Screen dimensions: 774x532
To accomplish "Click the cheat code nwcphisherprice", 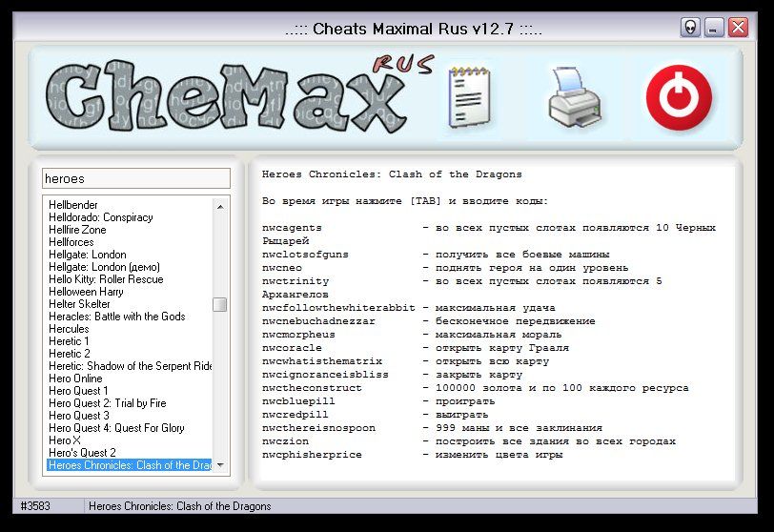I will 312,455.
